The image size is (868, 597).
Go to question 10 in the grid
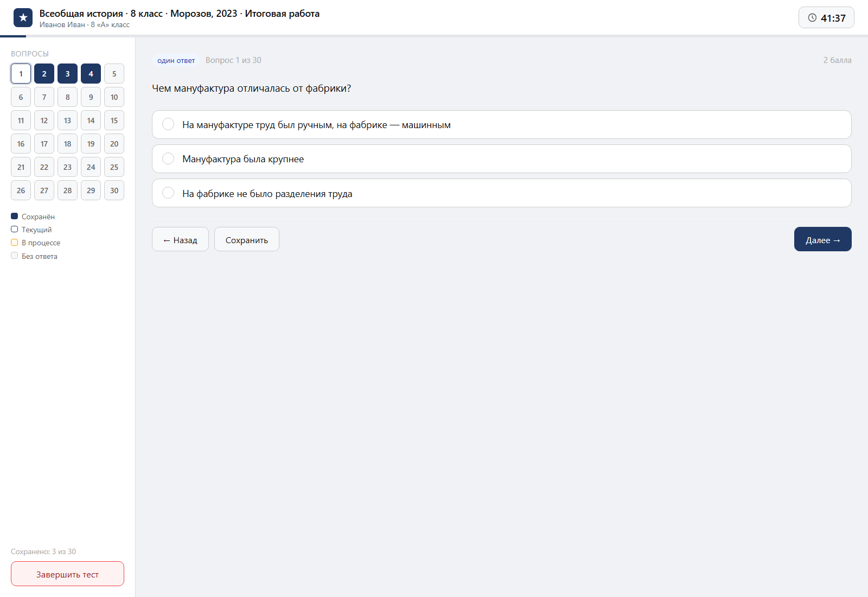click(x=114, y=97)
